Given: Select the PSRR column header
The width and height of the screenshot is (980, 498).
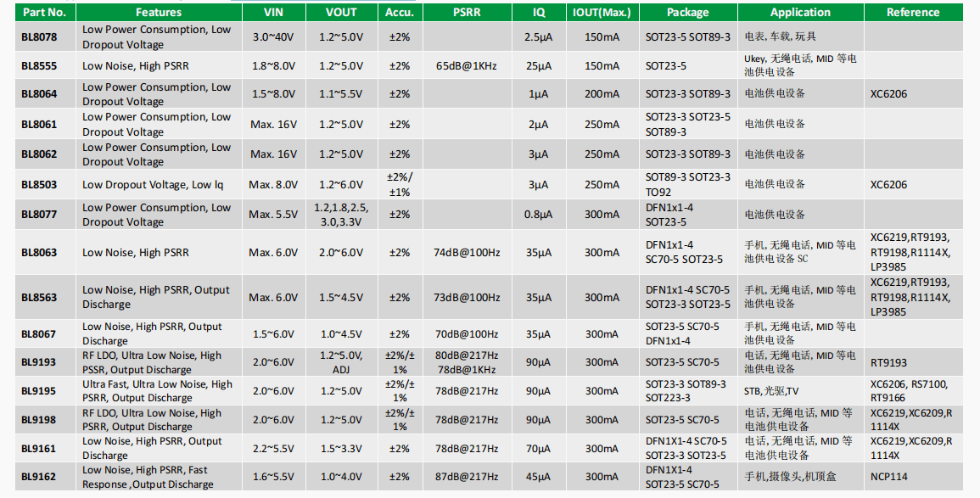Looking at the screenshot, I should point(467,12).
